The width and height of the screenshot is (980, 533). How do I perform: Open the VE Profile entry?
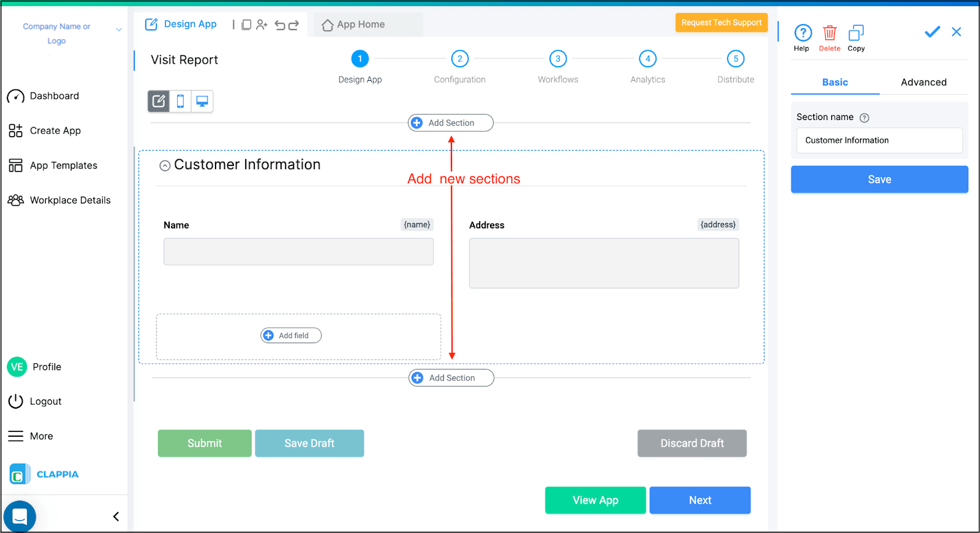(x=34, y=367)
